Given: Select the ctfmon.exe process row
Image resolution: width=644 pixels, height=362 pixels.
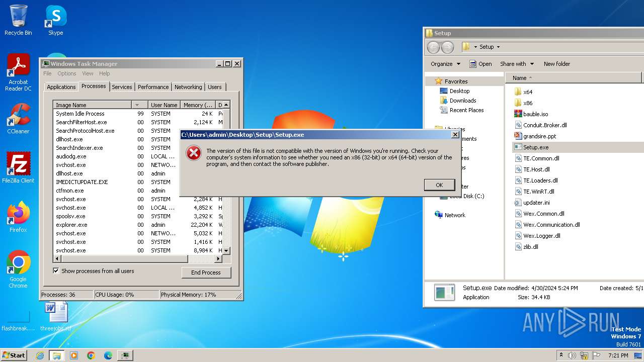Looking at the screenshot, I should [x=138, y=191].
